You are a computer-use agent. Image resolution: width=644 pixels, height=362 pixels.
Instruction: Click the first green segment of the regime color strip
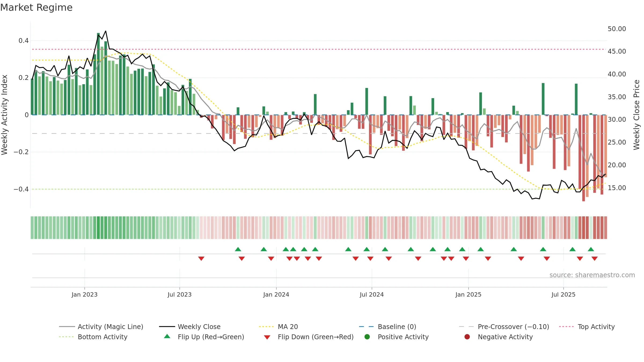pos(32,228)
